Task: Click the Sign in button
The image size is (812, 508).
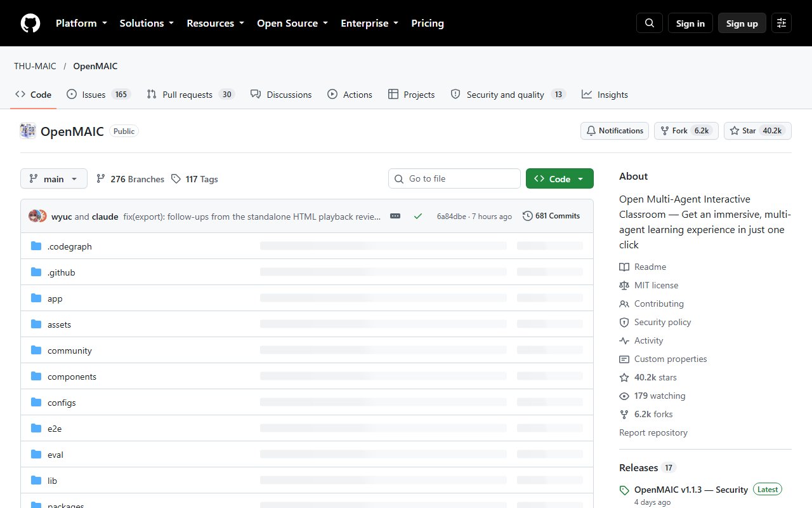Action: 690,23
